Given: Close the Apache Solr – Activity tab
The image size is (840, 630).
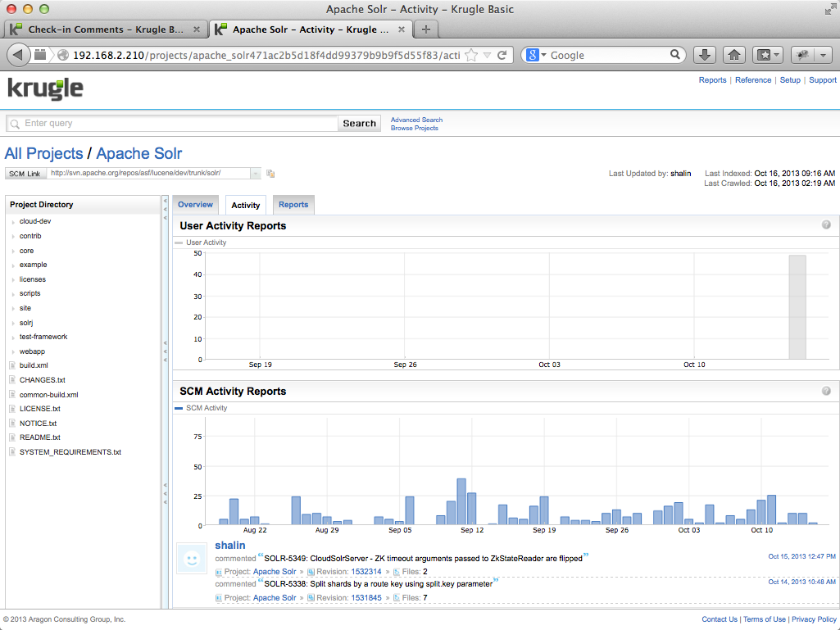Looking at the screenshot, I should click(x=402, y=29).
